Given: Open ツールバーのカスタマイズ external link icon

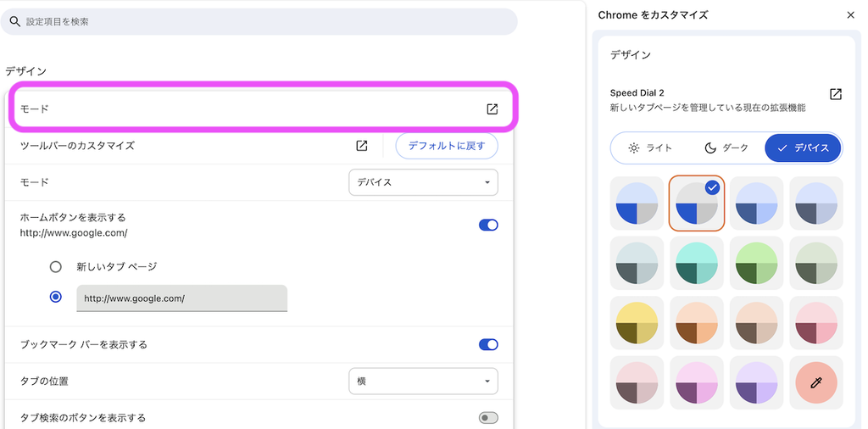Looking at the screenshot, I should click(361, 146).
